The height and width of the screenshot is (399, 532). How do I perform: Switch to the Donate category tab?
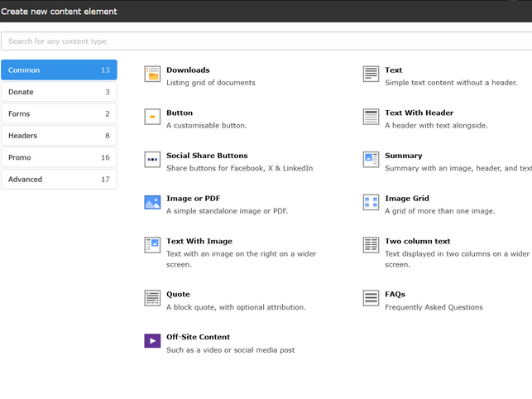coord(59,92)
